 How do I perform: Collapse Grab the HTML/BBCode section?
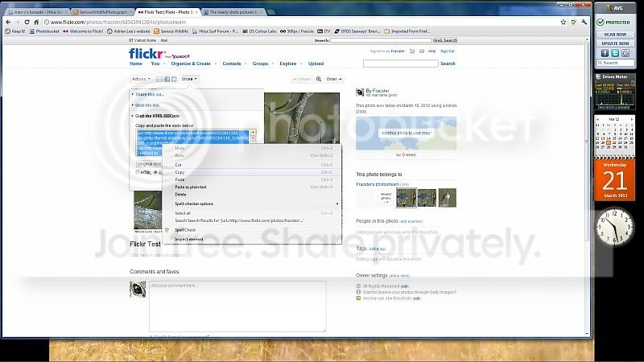point(157,116)
